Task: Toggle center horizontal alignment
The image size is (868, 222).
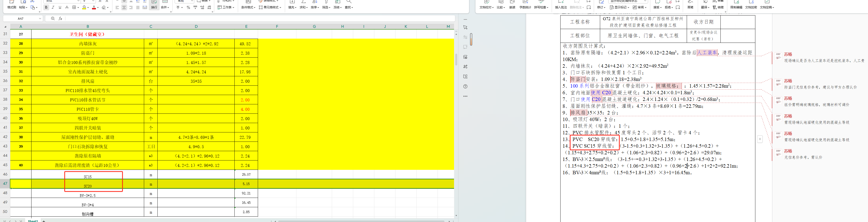Action: (124, 7)
